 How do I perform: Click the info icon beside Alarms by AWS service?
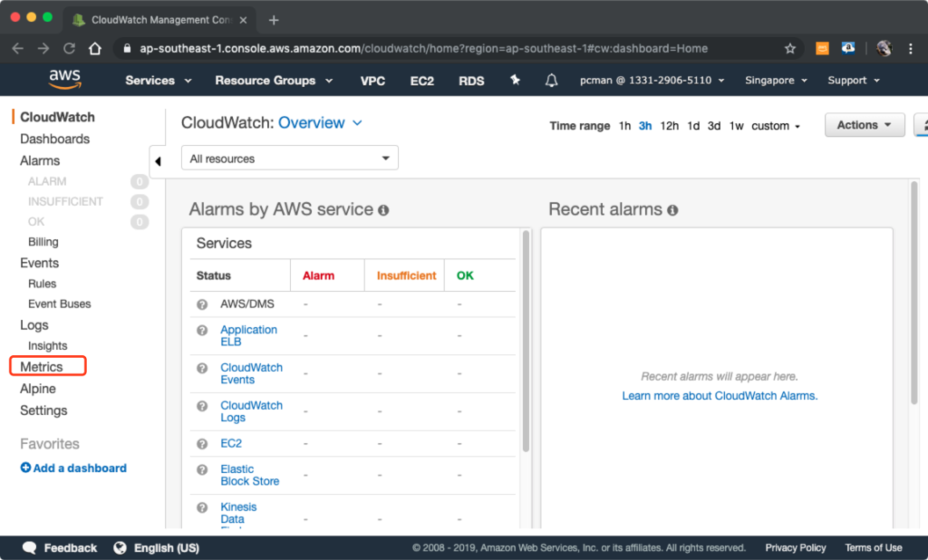[383, 210]
